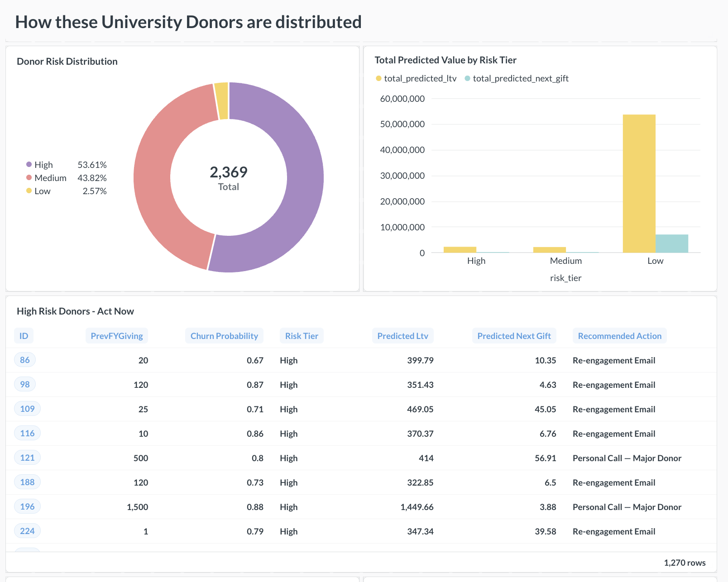Image resolution: width=728 pixels, height=582 pixels.
Task: Sort by PrevFYGiving column header
Action: click(117, 336)
